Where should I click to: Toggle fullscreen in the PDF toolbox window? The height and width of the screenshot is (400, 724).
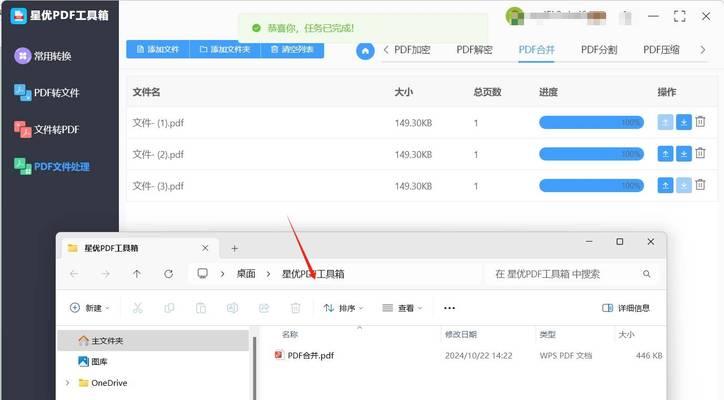[680, 16]
